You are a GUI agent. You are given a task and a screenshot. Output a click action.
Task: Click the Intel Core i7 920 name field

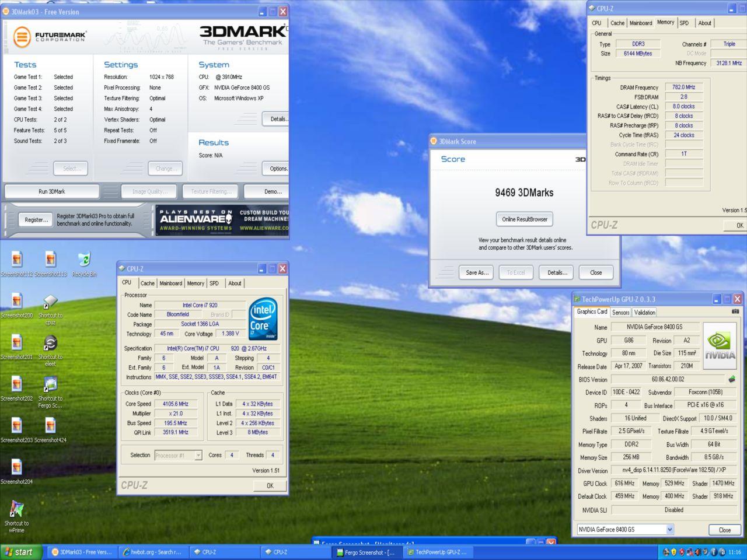click(200, 305)
